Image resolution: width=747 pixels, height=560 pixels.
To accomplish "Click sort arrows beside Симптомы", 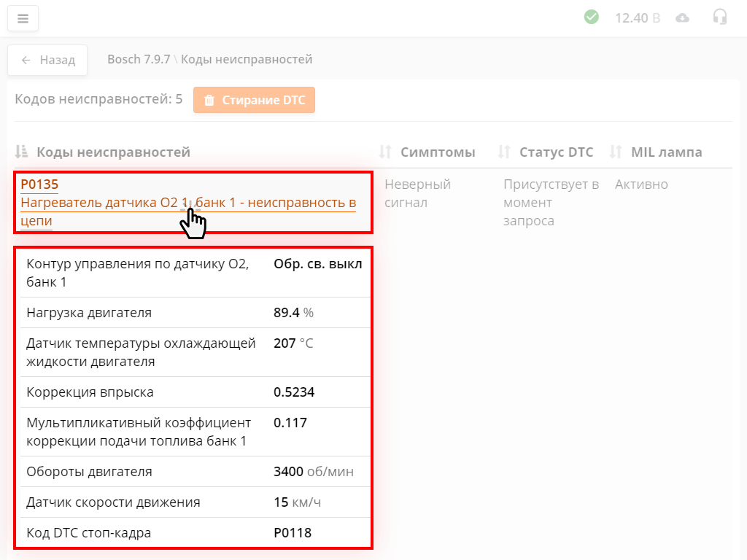I will coord(386,152).
